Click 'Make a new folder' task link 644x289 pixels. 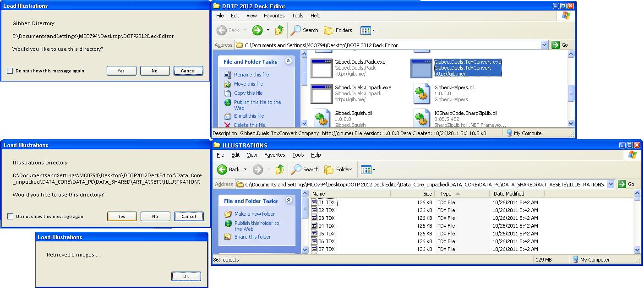[254, 214]
